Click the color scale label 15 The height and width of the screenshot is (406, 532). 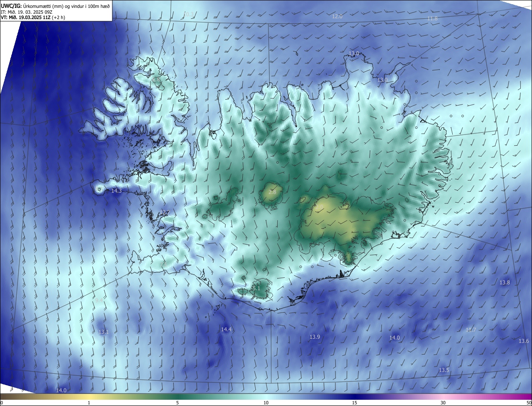355,403
